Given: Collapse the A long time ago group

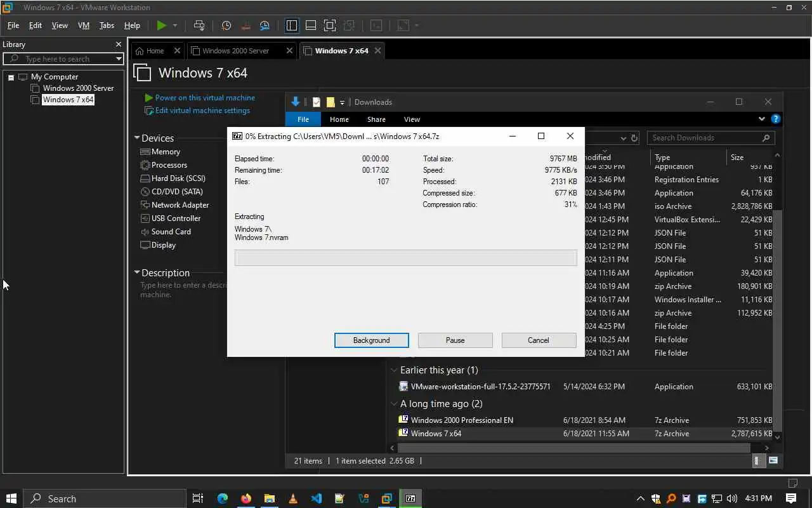Looking at the screenshot, I should click(x=394, y=404).
